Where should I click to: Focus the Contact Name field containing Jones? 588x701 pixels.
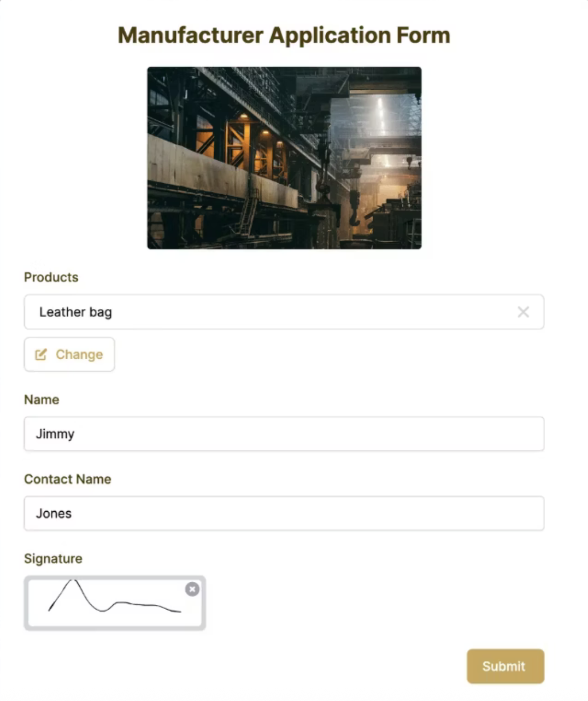(284, 513)
